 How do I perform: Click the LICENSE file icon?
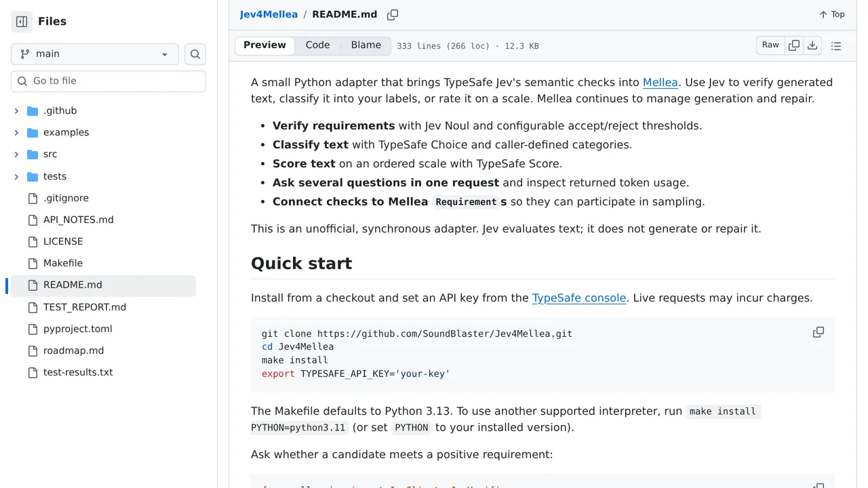(x=33, y=242)
